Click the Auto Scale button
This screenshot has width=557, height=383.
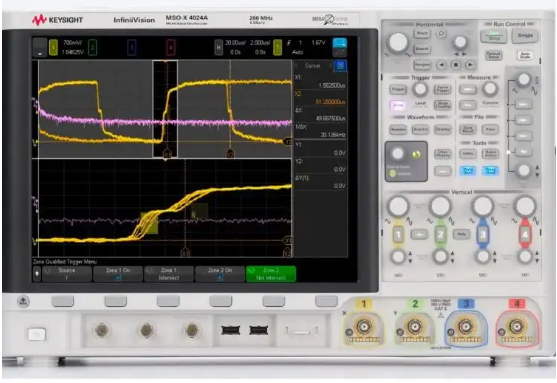pos(525,55)
